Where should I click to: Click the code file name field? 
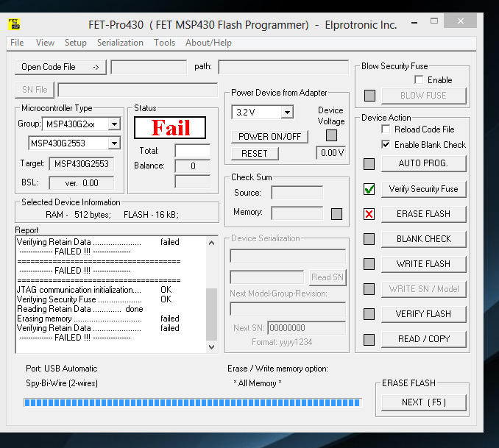pyautogui.click(x=149, y=68)
